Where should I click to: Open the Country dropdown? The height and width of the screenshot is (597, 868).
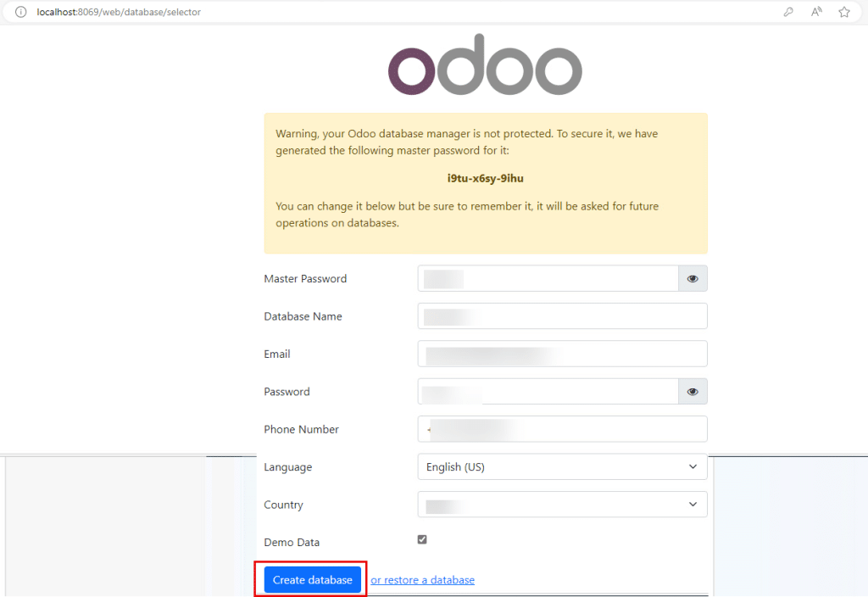click(562, 504)
